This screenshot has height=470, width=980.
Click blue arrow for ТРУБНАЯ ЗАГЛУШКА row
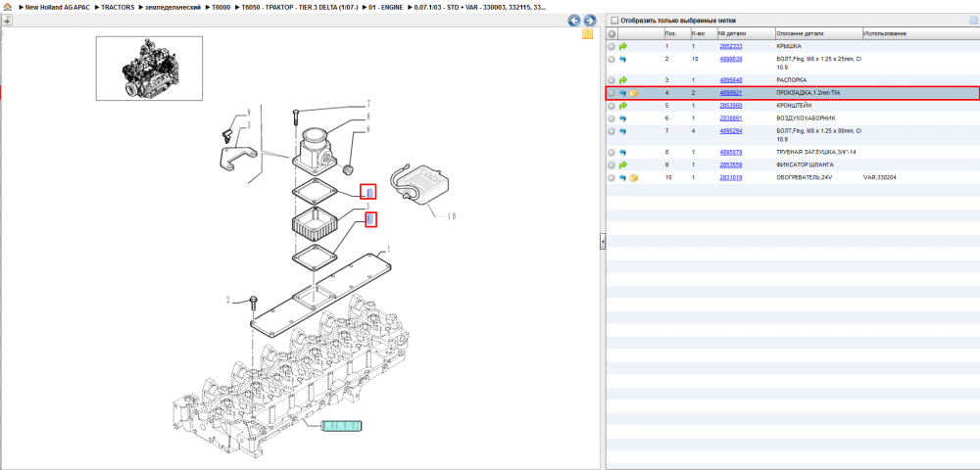point(623,153)
